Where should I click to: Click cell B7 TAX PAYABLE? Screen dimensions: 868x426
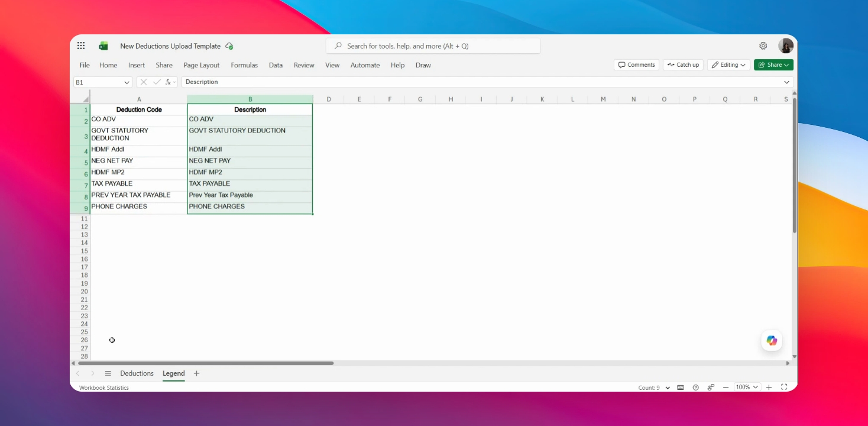(x=250, y=184)
